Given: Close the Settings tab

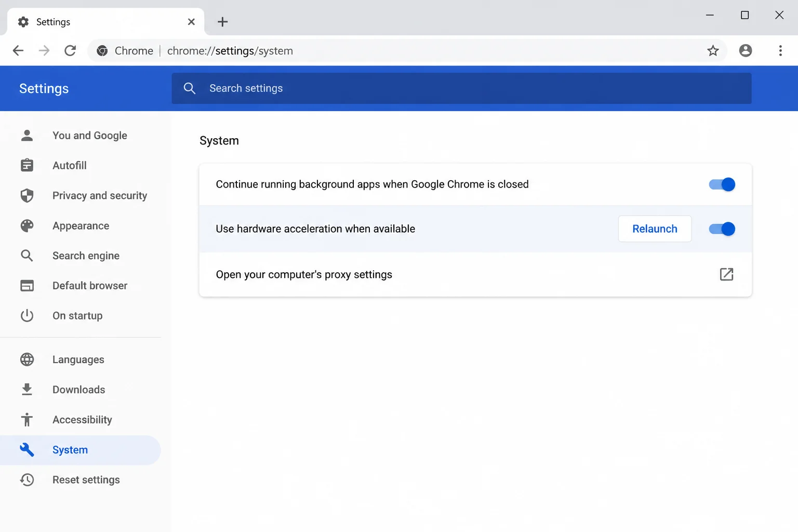Looking at the screenshot, I should (x=191, y=22).
